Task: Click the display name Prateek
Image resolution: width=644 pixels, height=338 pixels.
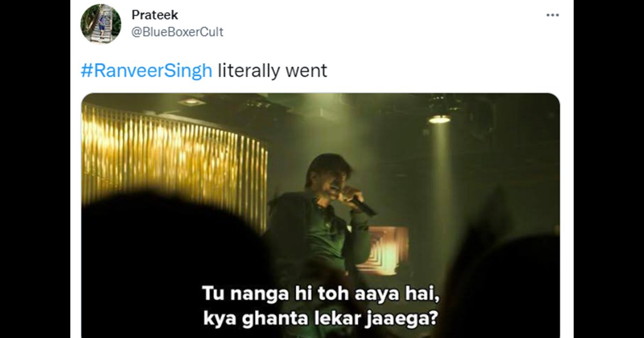Action: tap(155, 15)
